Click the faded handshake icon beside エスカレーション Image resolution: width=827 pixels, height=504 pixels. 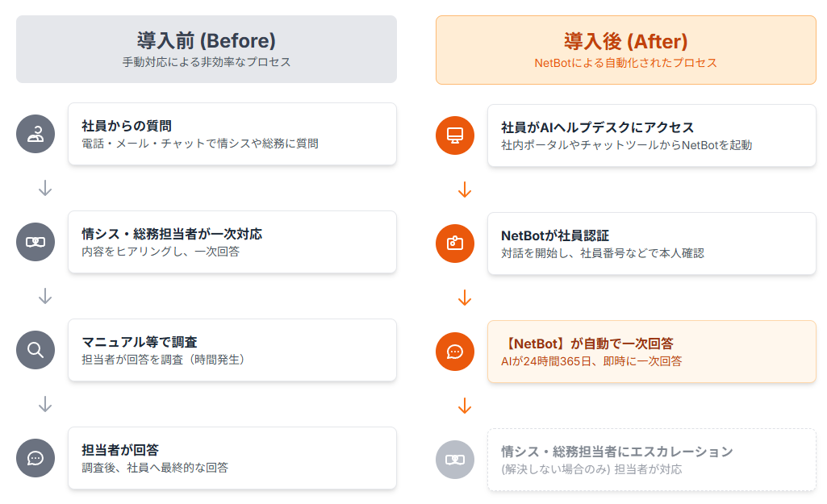tap(455, 460)
